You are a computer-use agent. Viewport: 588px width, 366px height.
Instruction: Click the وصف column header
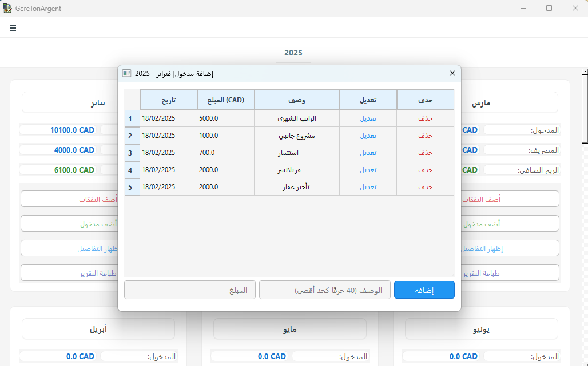296,100
